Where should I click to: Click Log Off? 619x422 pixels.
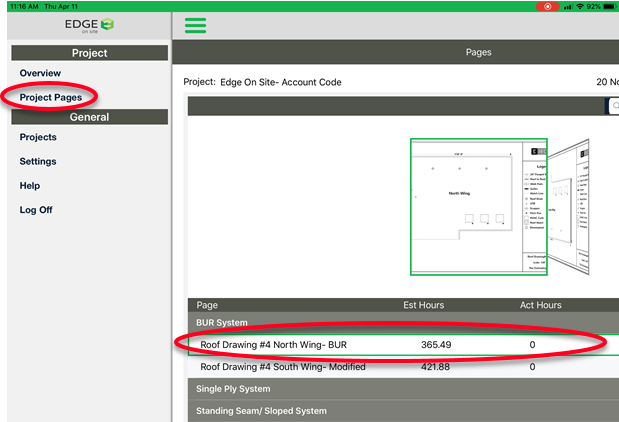tap(36, 210)
